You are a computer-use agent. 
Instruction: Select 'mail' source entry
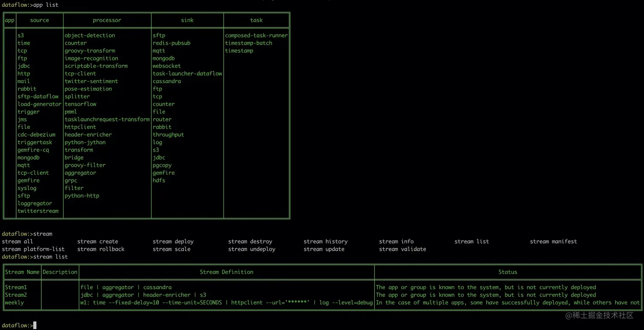tap(24, 81)
